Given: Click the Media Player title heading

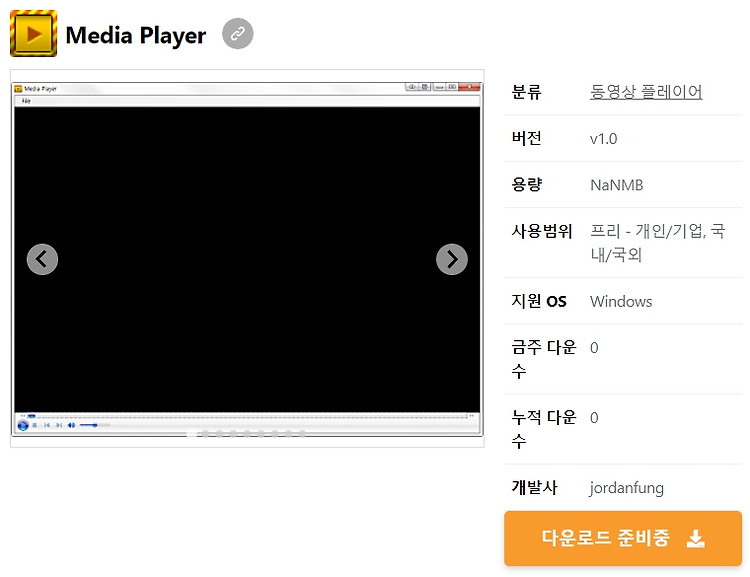Looking at the screenshot, I should (136, 35).
